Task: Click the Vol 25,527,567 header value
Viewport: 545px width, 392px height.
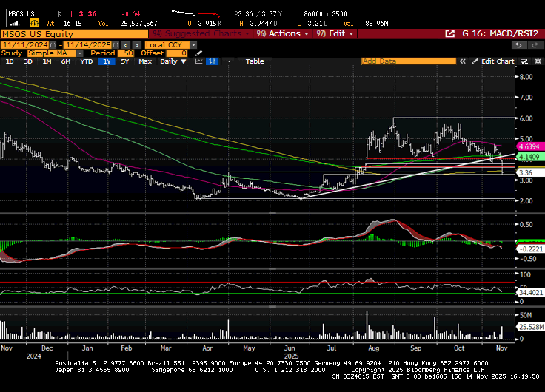Action: point(138,24)
